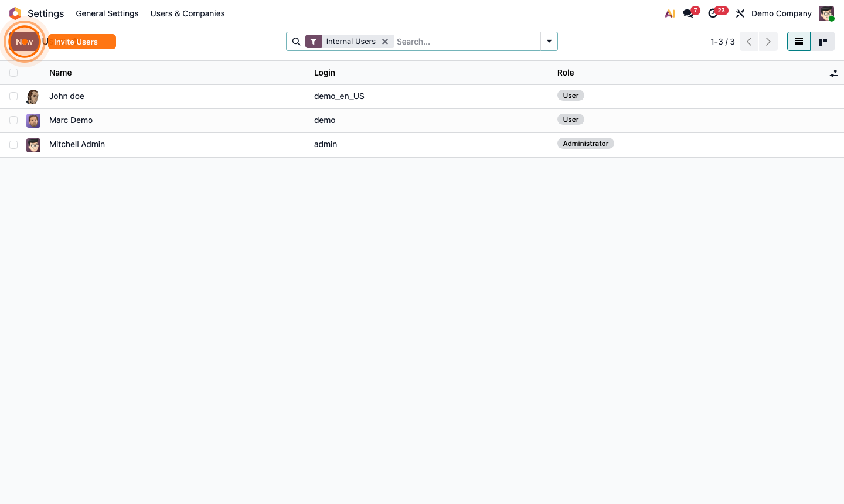
Task: Open the optional columns settings icon
Action: [834, 73]
